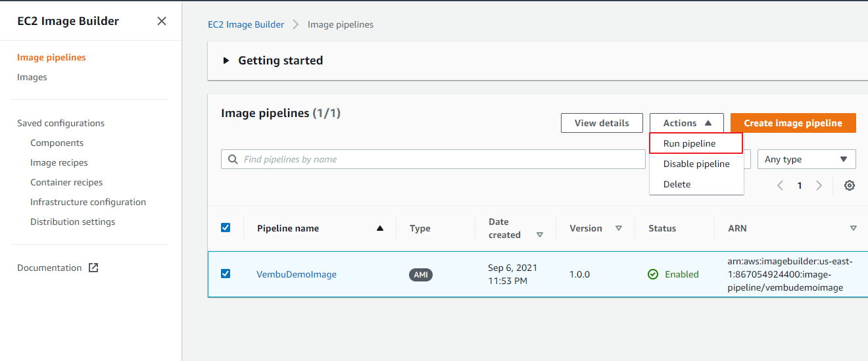
Task: Click the search magnifier icon in pipeline filter
Action: tap(233, 159)
